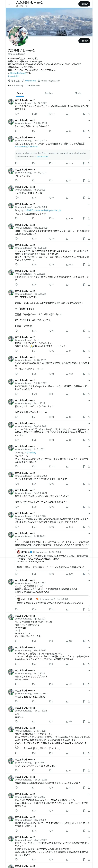Viewport: 98px width, 868px height.
Task: Share the Jan 25, 2024 post
Action: [89, 180]
